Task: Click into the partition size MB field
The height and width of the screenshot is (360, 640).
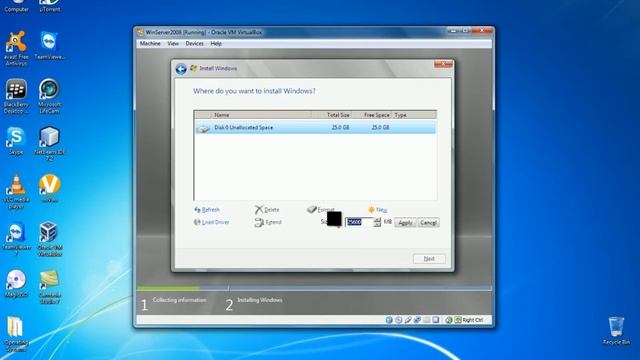Action: coord(359,222)
